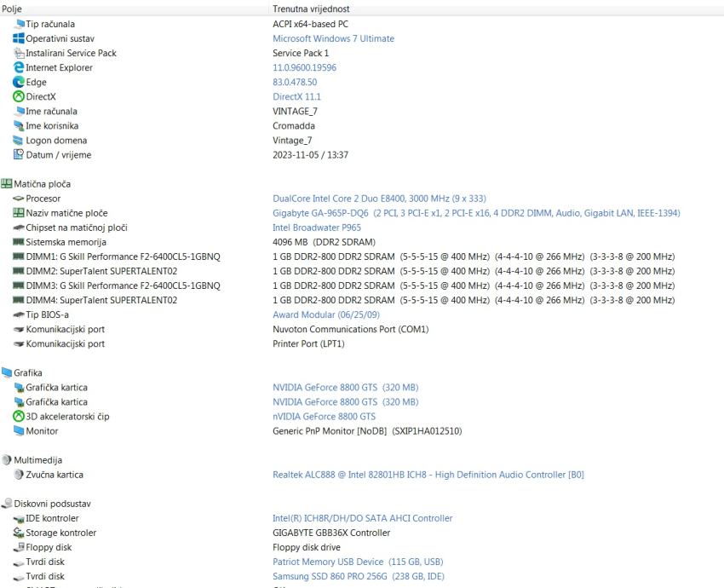Image resolution: width=724 pixels, height=588 pixels.
Task: Open the Patriot Memory USB Device link
Action: point(358,562)
